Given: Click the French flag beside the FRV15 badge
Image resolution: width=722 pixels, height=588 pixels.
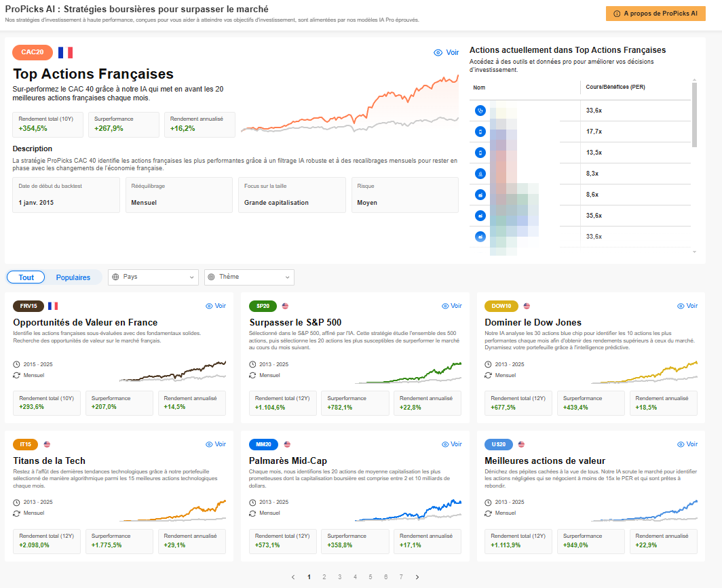Looking at the screenshot, I should (x=53, y=306).
